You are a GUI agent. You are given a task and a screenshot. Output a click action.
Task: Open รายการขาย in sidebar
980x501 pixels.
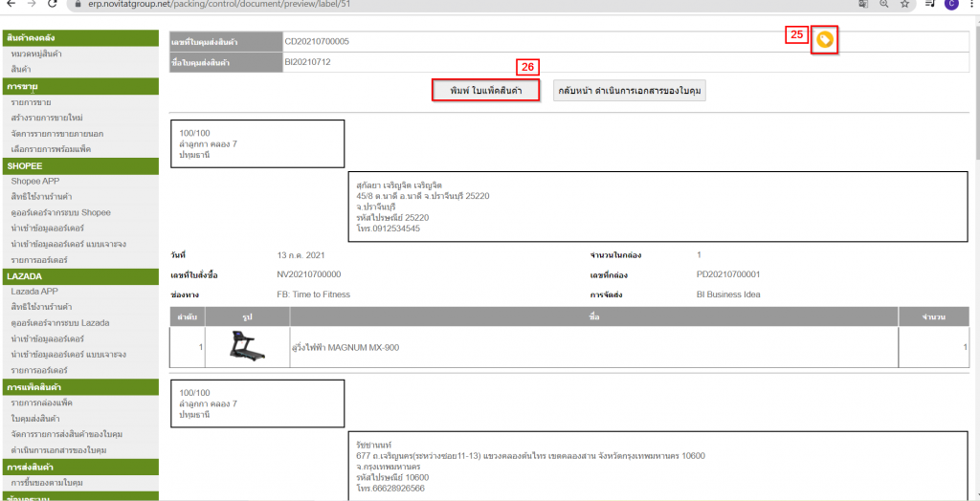tap(32, 101)
